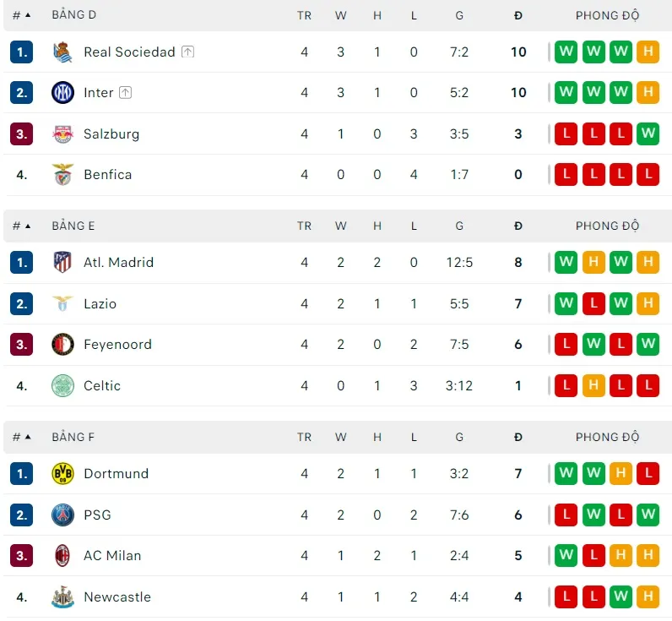Screen dimensions: 672x621
Task: Click the Salzburg club logo
Action: click(x=63, y=133)
